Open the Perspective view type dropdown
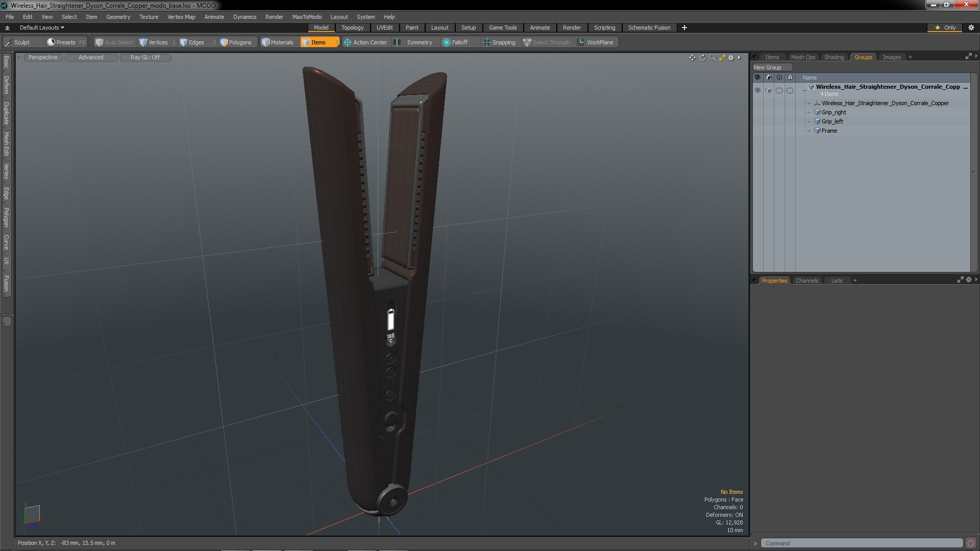Image resolution: width=980 pixels, height=551 pixels. point(43,57)
